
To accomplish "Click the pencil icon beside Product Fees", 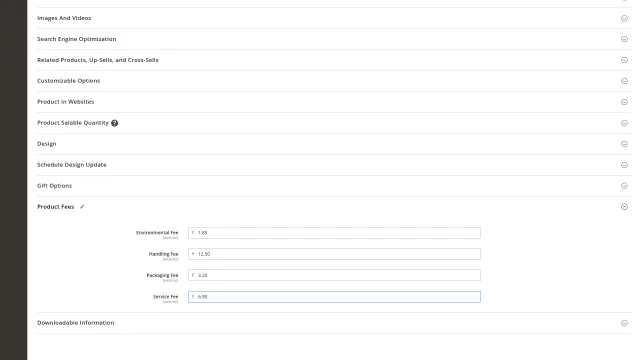I will (82, 207).
